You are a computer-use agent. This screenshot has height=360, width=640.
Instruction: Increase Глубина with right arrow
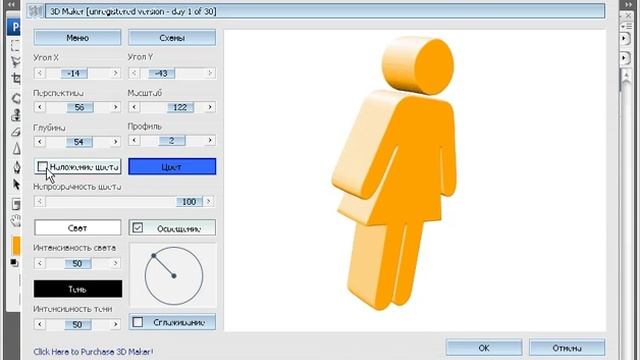pyautogui.click(x=116, y=142)
